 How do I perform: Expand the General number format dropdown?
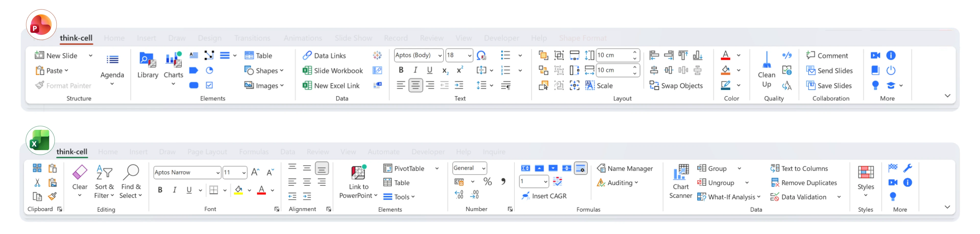(x=484, y=168)
